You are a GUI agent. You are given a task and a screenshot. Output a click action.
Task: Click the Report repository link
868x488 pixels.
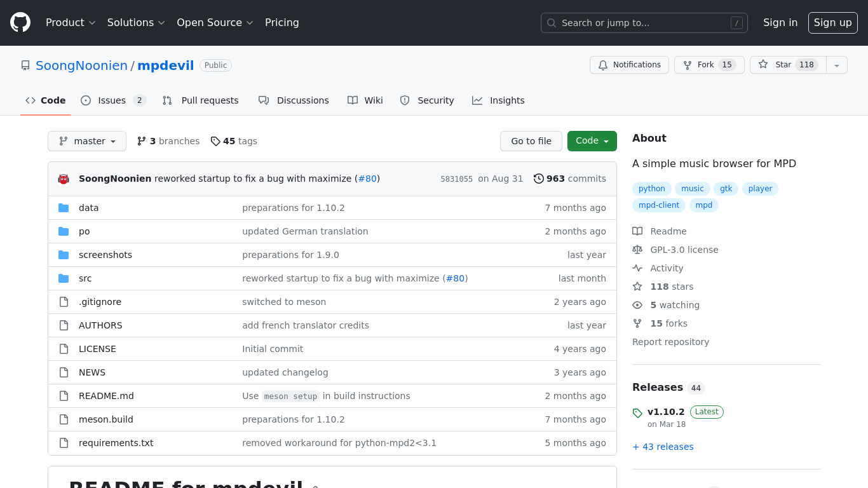(670, 342)
